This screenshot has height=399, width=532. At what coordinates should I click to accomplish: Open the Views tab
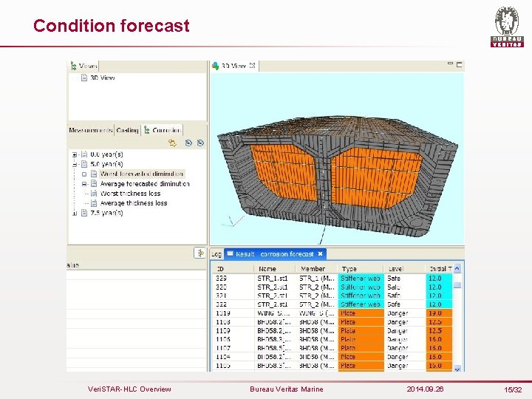[83, 66]
